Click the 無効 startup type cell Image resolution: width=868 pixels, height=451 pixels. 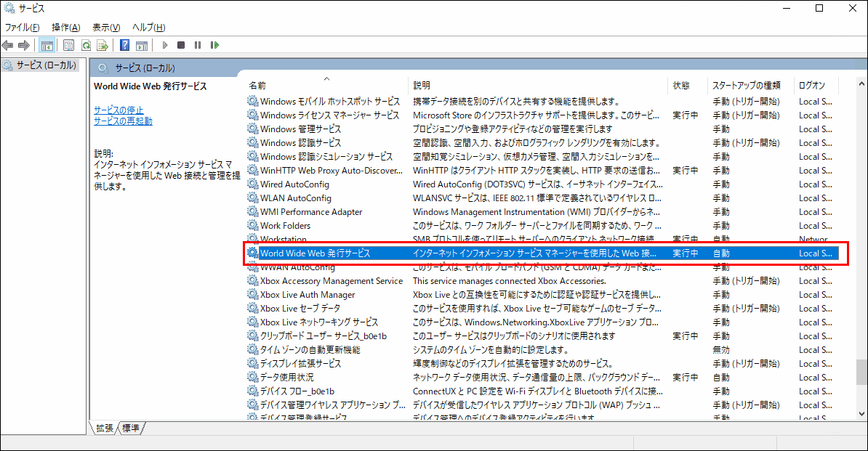pos(721,350)
